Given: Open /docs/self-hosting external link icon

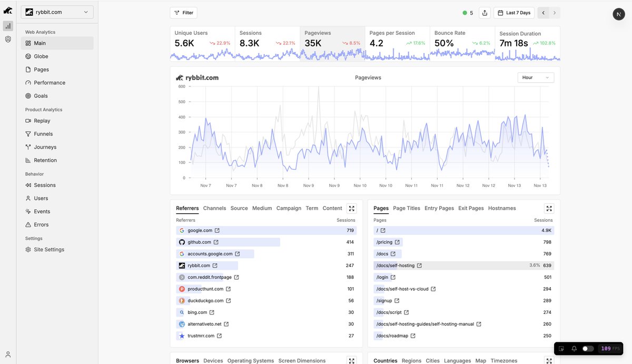Looking at the screenshot, I should tap(419, 265).
